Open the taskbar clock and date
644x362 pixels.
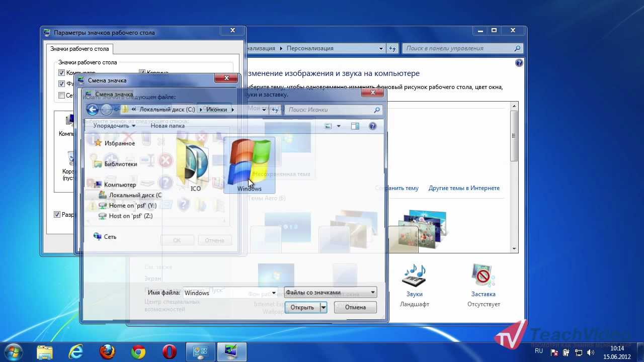point(617,352)
